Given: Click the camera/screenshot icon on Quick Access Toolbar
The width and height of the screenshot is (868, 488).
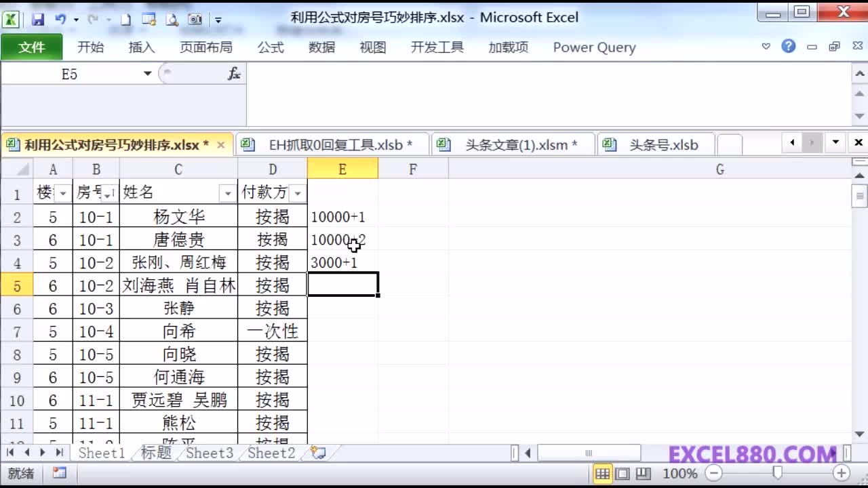Looking at the screenshot, I should (x=195, y=20).
